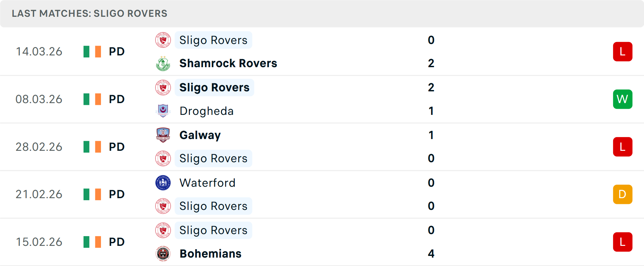Image resolution: width=644 pixels, height=266 pixels.
Task: Open the highlighted Sligo Rovers link against Galway
Action: point(213,158)
